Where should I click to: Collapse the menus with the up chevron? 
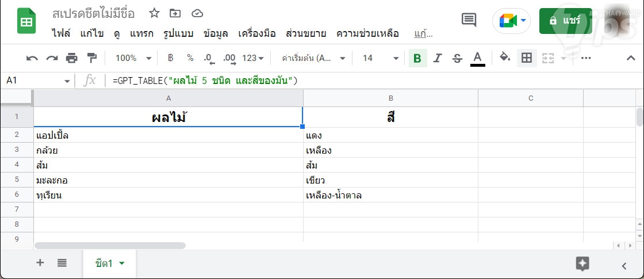(x=630, y=58)
